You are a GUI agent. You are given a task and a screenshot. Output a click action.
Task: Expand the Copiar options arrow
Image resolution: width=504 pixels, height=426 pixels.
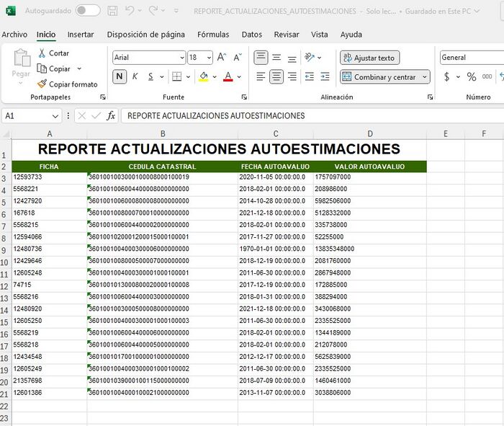click(79, 68)
